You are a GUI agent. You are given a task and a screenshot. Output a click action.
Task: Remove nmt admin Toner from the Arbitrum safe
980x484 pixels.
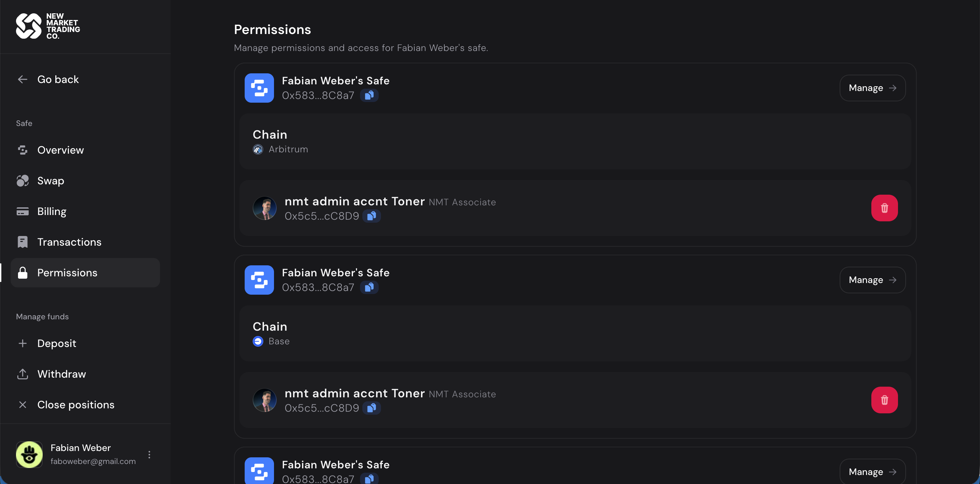pyautogui.click(x=885, y=208)
